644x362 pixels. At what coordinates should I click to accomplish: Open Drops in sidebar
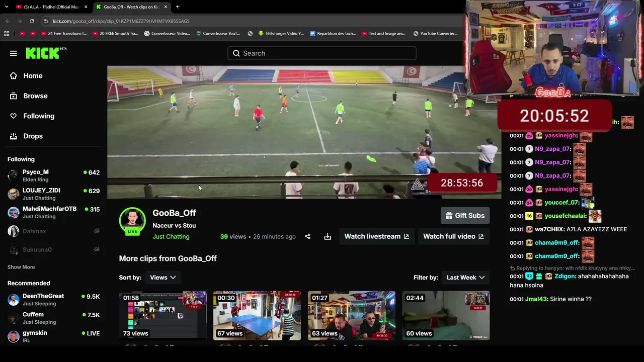click(x=33, y=136)
